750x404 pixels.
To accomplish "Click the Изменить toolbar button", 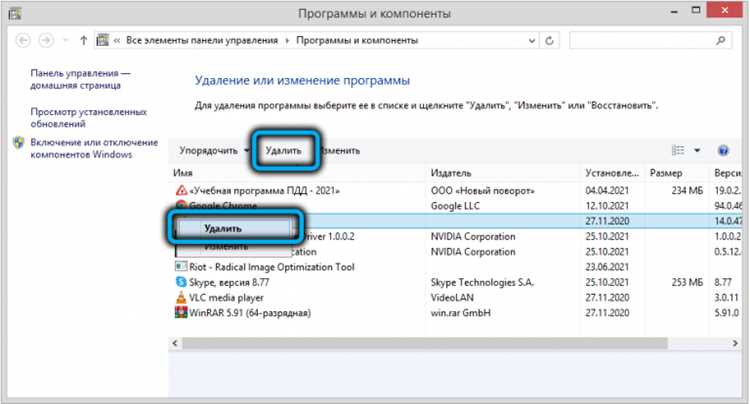I will pyautogui.click(x=341, y=151).
